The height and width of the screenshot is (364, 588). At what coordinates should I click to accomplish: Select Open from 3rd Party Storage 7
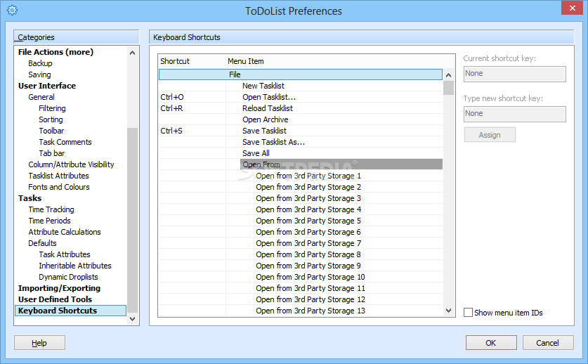click(301, 243)
